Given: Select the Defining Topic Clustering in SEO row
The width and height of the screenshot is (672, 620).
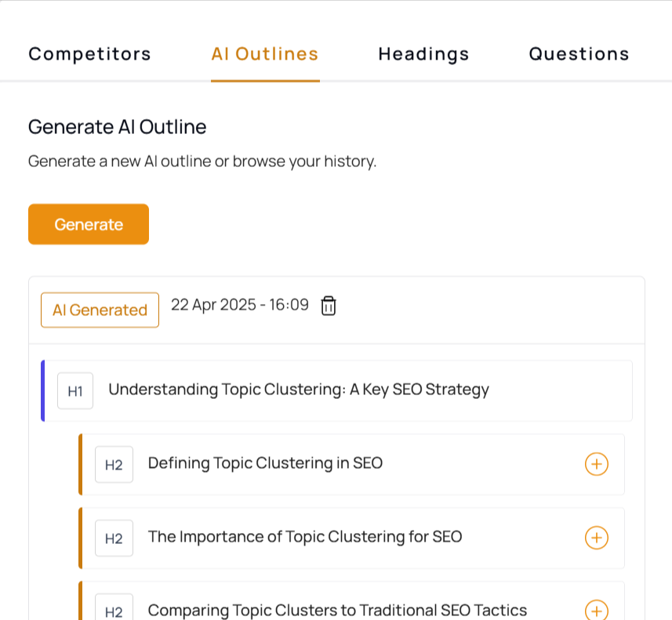Looking at the screenshot, I should (351, 465).
